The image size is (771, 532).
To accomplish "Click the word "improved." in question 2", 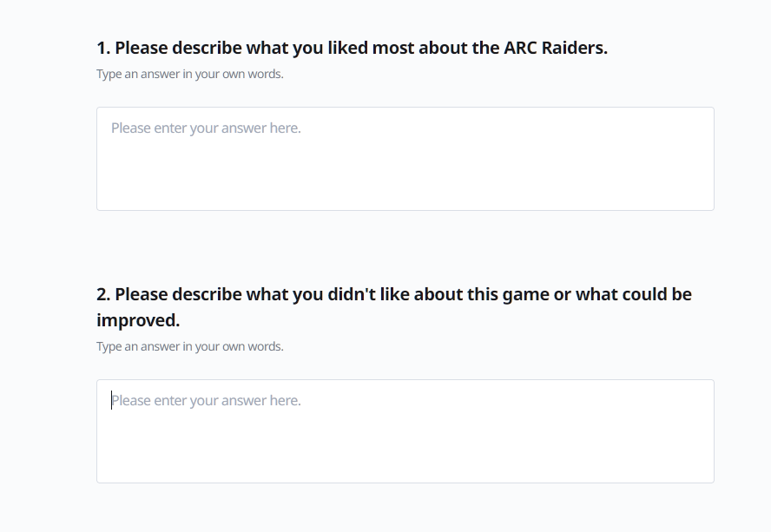I will coord(138,320).
